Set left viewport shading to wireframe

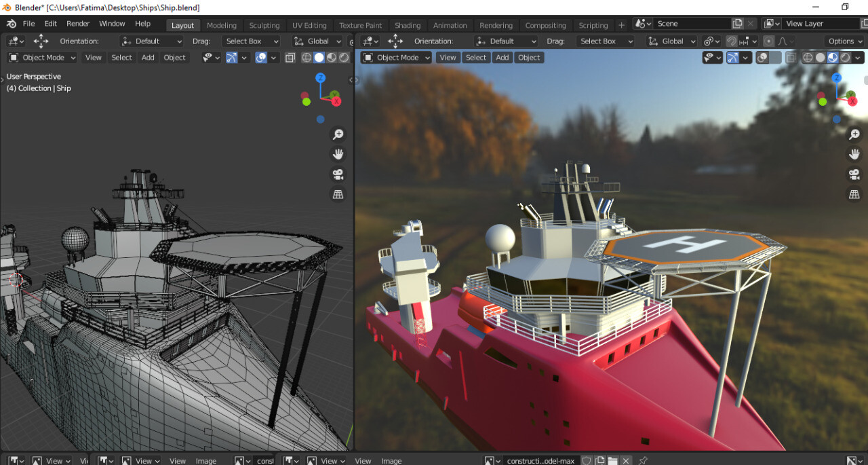coord(307,58)
